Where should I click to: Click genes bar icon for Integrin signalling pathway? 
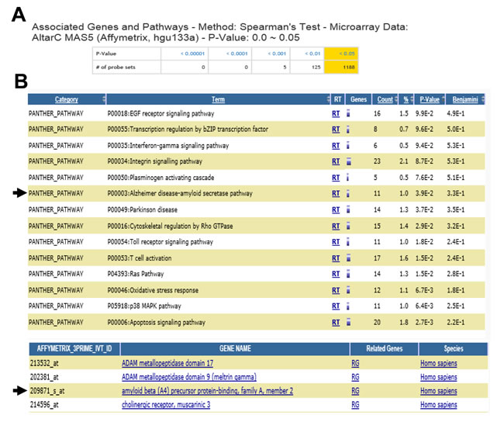(x=348, y=161)
